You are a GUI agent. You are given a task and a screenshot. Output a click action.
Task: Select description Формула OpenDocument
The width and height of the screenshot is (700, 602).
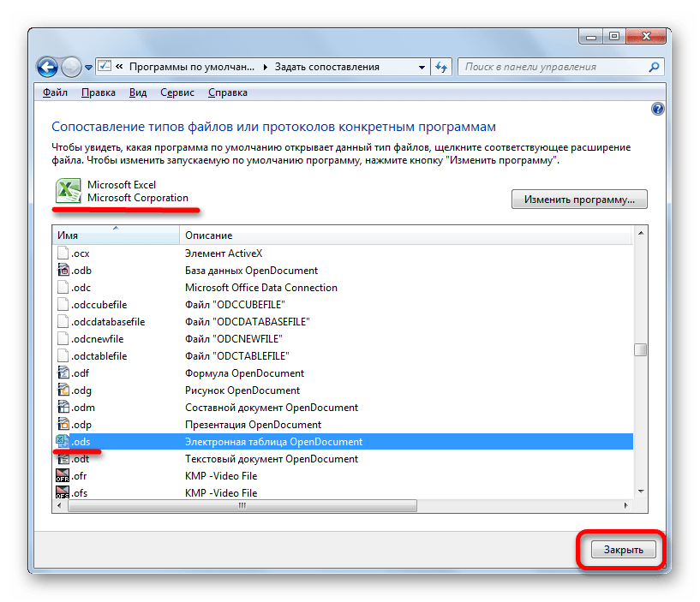click(245, 373)
